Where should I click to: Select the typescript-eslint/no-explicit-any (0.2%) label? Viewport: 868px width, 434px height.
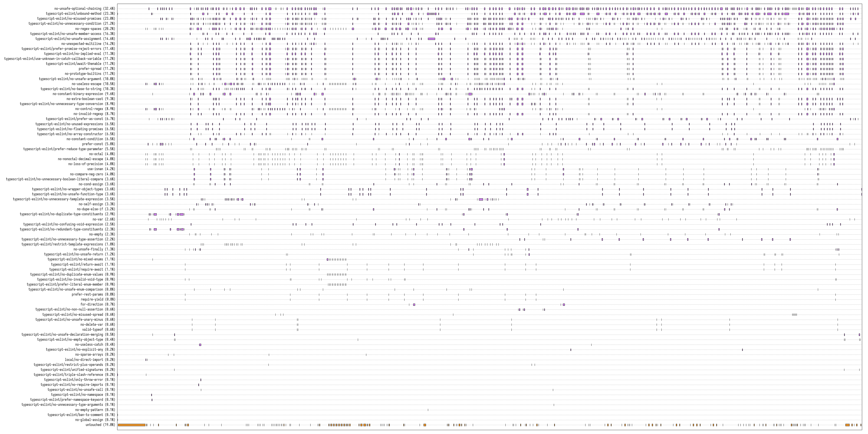pyautogui.click(x=80, y=349)
